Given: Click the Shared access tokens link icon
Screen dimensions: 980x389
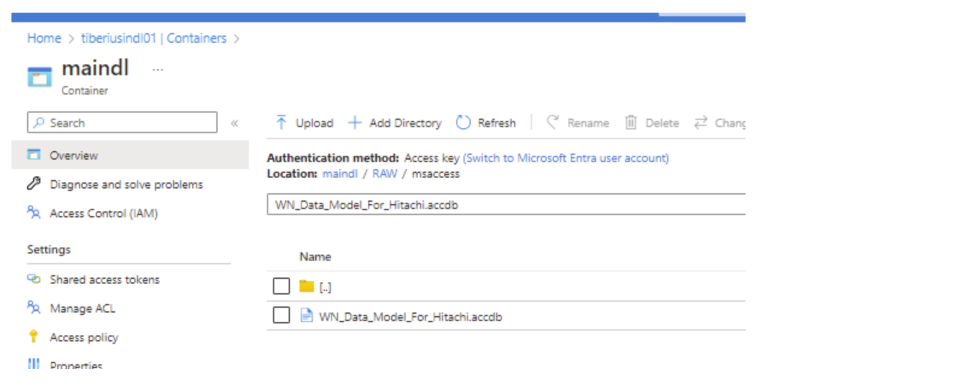Looking at the screenshot, I should [x=34, y=279].
